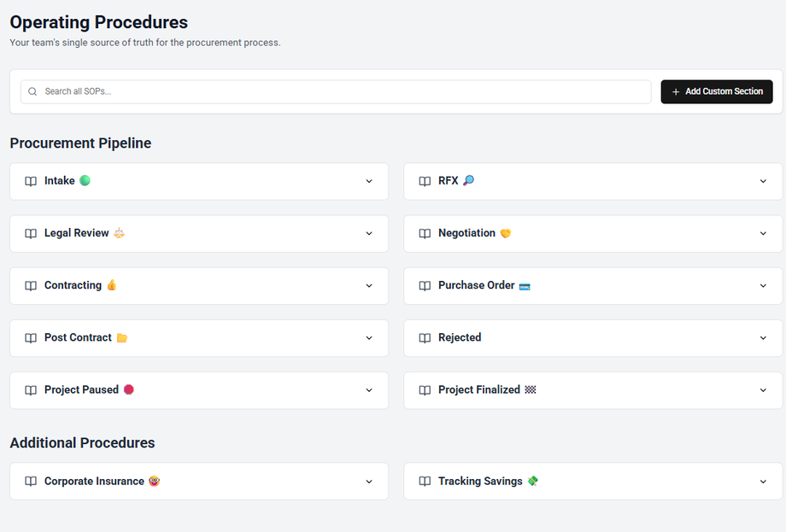Click the book icon next to Rejected
The image size is (786, 532).
click(x=425, y=338)
